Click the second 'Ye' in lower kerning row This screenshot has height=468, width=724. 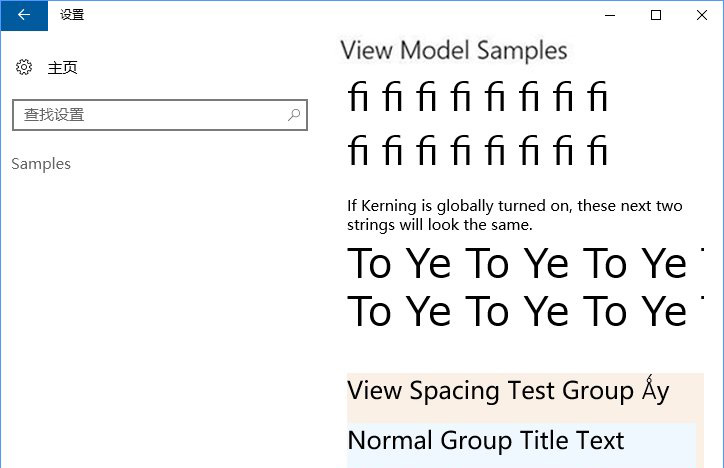[546, 312]
